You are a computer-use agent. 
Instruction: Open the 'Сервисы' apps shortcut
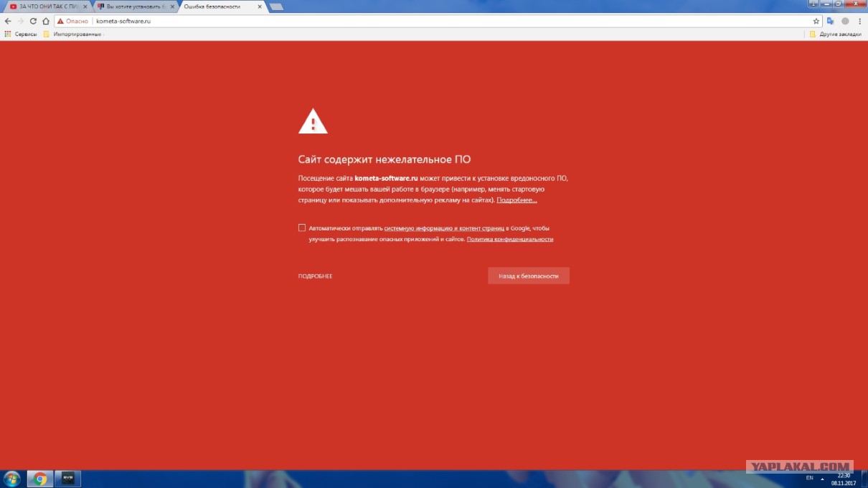tap(21, 34)
